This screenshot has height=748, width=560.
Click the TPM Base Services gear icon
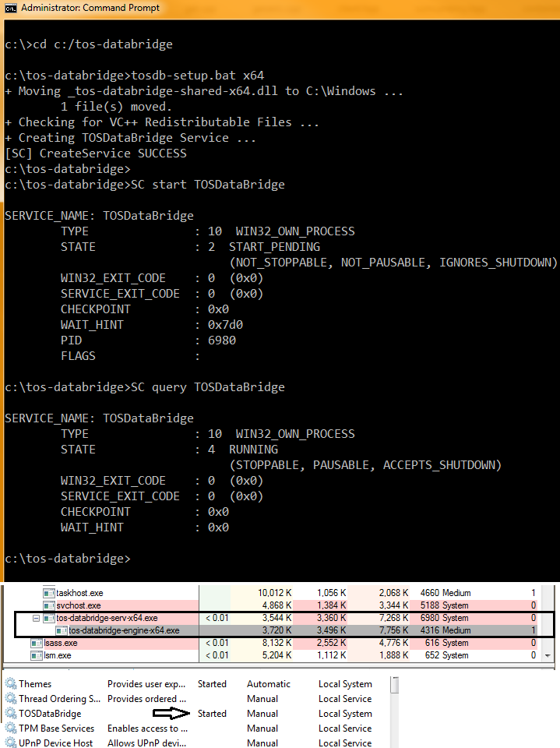(10, 728)
